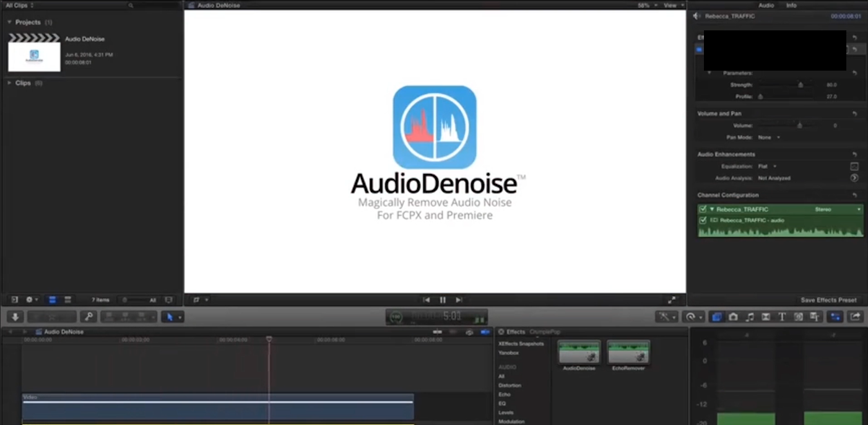The width and height of the screenshot is (868, 425).
Task: Enter viewer full-screen mode
Action: pos(672,300)
